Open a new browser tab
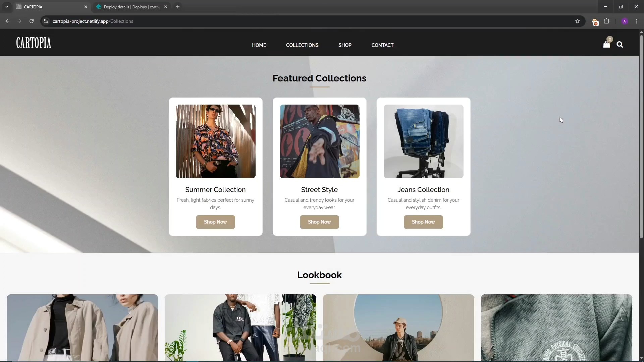Screen dimensions: 644x362 pyautogui.click(x=178, y=7)
